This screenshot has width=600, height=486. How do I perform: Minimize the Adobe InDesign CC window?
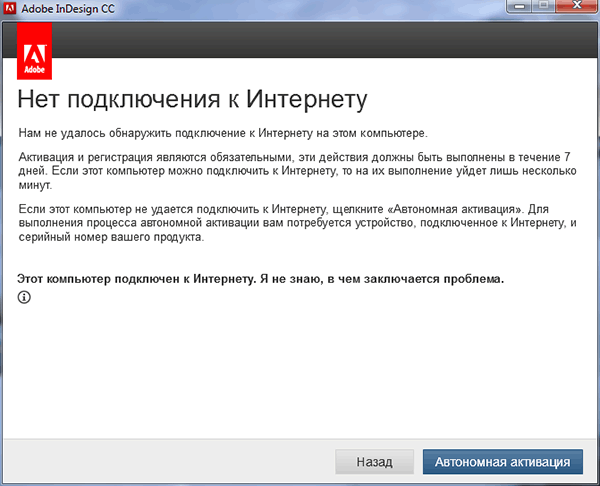point(519,6)
